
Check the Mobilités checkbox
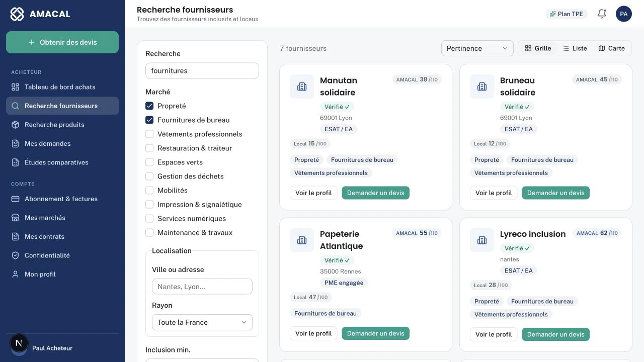(149, 191)
